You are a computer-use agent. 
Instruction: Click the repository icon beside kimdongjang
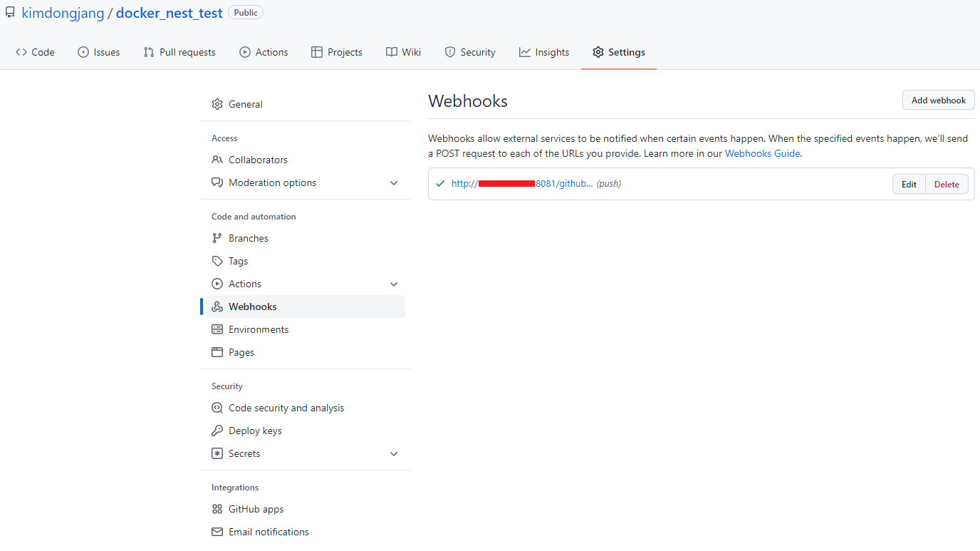click(10, 13)
